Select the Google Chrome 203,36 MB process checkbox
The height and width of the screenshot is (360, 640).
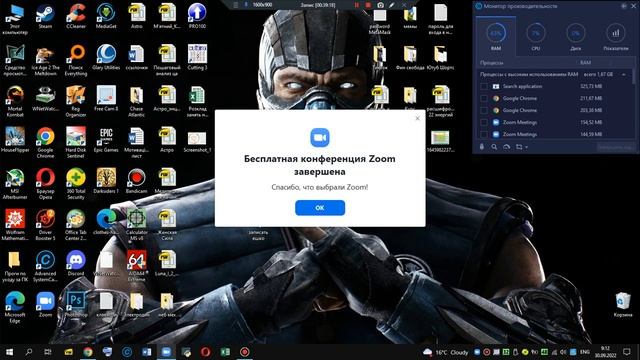click(x=484, y=110)
